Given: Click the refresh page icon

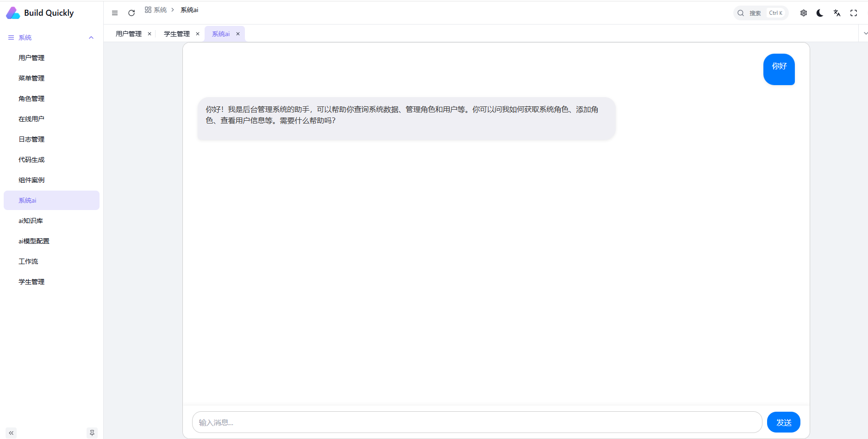Looking at the screenshot, I should point(131,13).
